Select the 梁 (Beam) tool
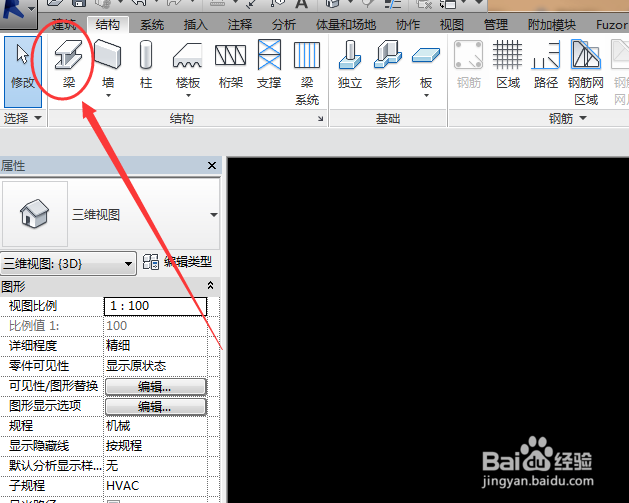 [69, 64]
